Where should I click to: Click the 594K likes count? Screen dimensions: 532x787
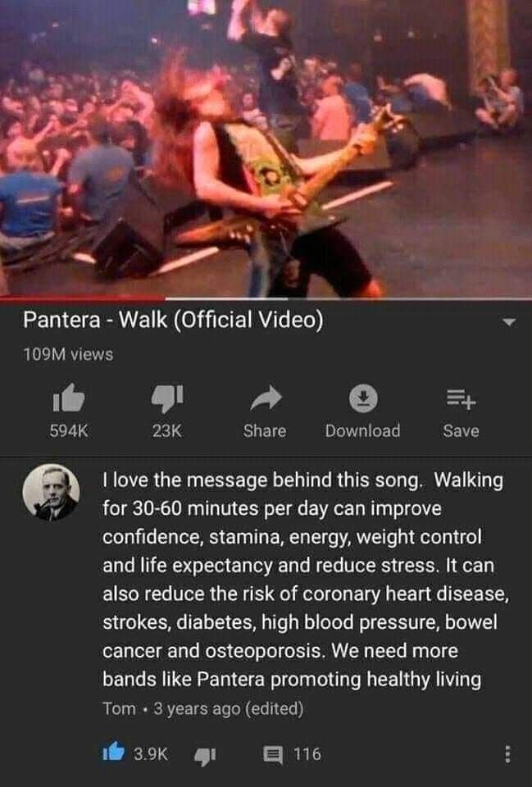pos(69,430)
